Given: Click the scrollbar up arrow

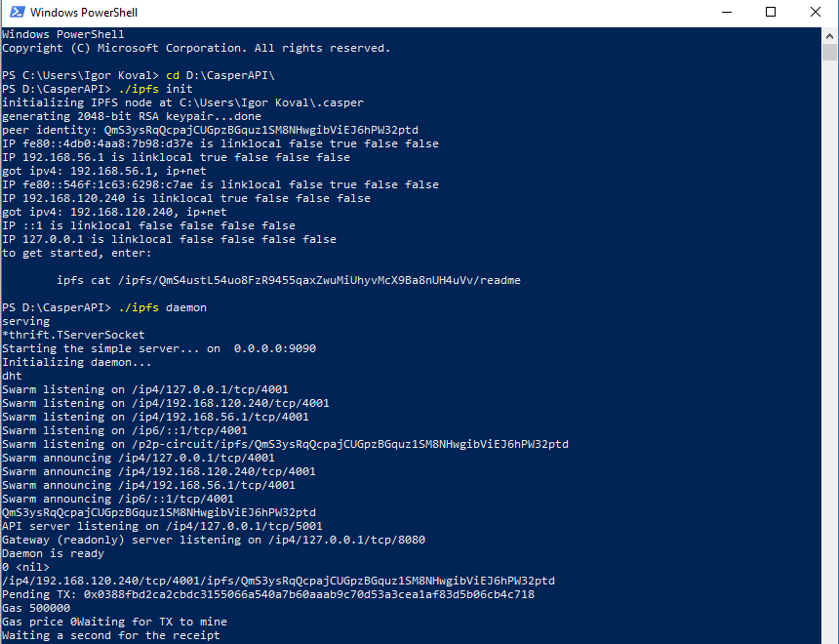Looking at the screenshot, I should pos(830,36).
